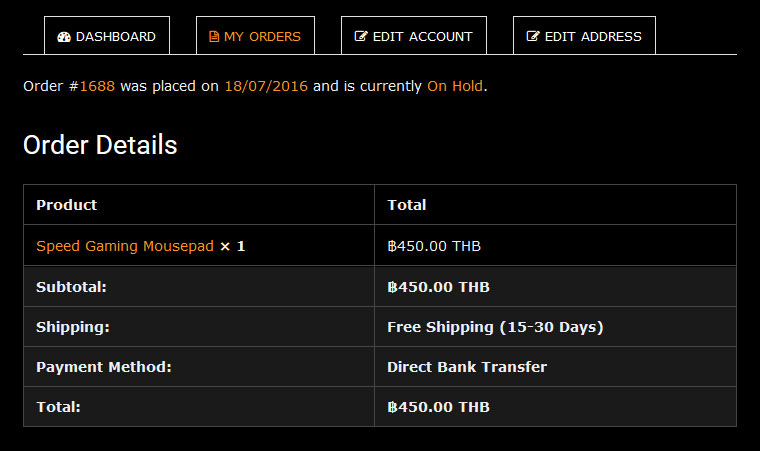
Task: Click the Edit Account pencil icon
Action: click(x=361, y=37)
